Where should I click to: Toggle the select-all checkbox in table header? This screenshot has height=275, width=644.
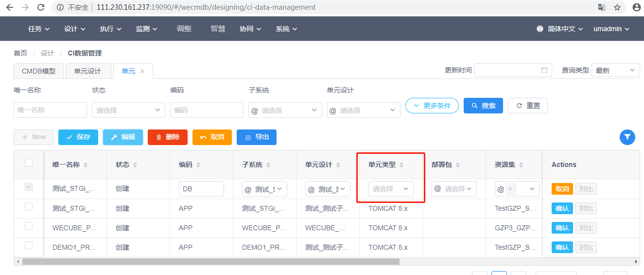tap(29, 163)
